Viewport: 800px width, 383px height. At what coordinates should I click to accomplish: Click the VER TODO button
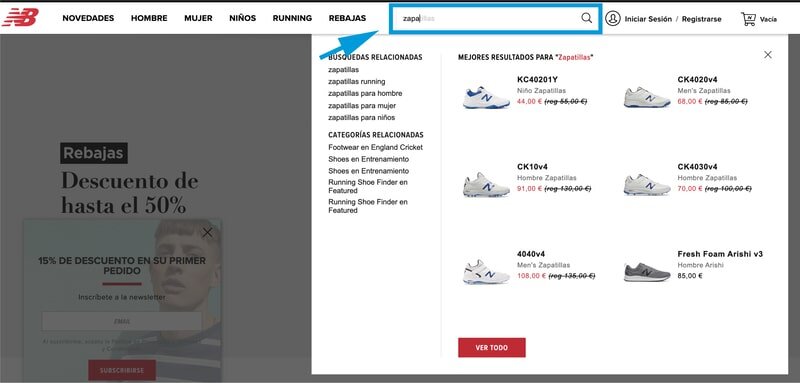pyautogui.click(x=492, y=347)
